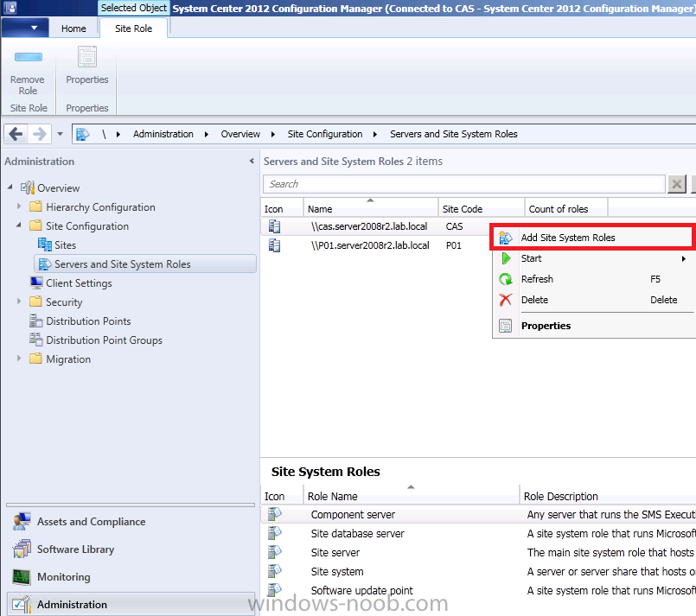Expand the arrow after Site Configuration breadcrumb

[x=375, y=135]
